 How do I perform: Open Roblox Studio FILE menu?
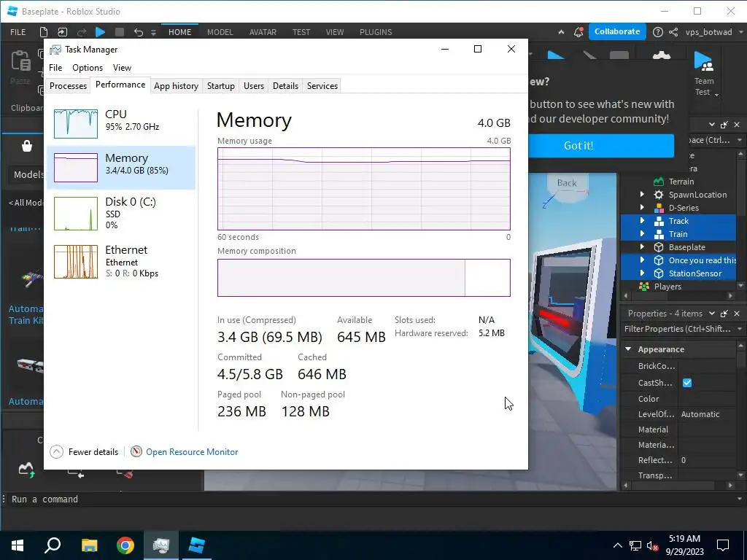(x=18, y=32)
